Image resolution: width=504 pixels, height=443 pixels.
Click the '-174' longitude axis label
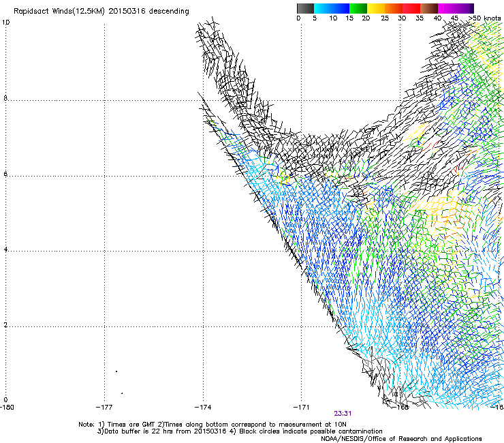tap(203, 408)
